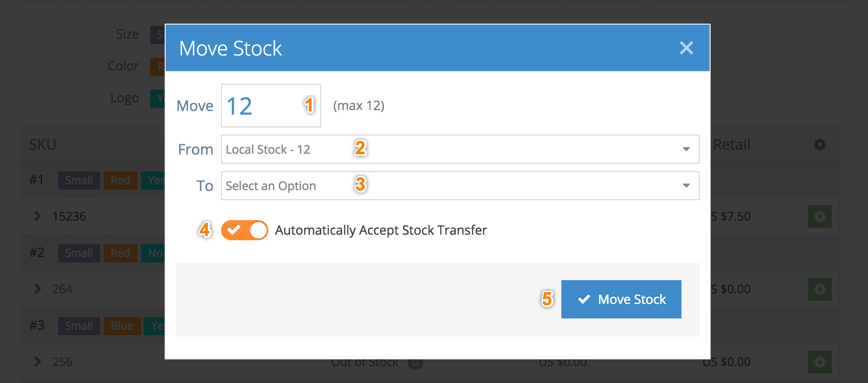Open the From location dropdown
Screen dimensions: 868x383
click(460, 149)
